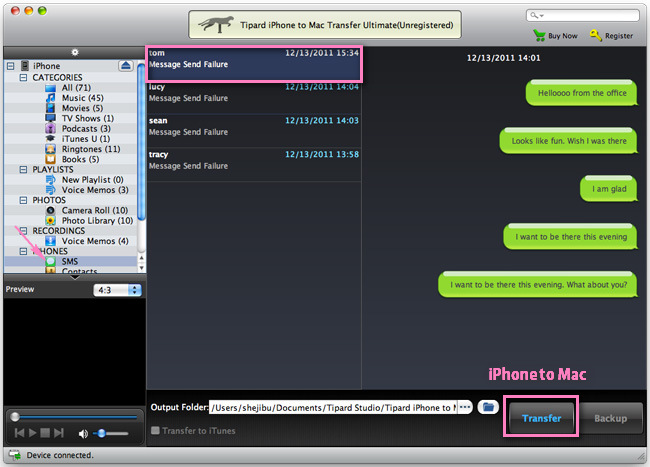
Task: Collapse the PLAYLISTS section
Action: [24, 169]
